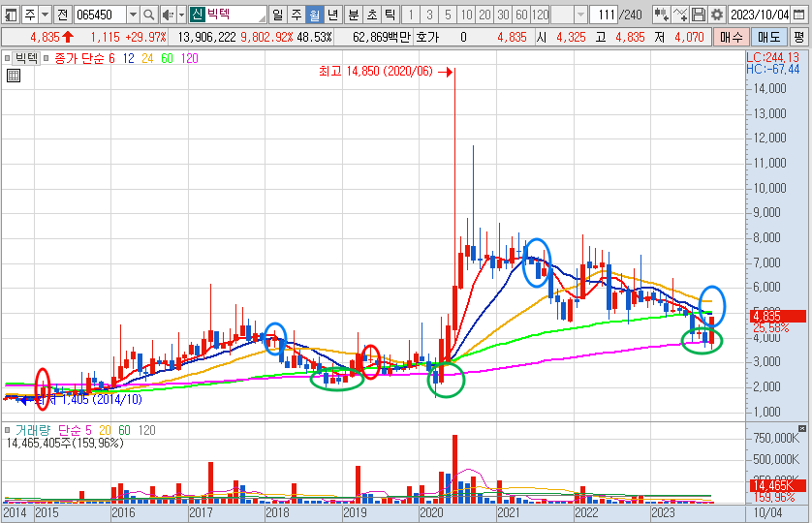Click the add indicator line icon
This screenshot has width=812, height=523.
680,15
